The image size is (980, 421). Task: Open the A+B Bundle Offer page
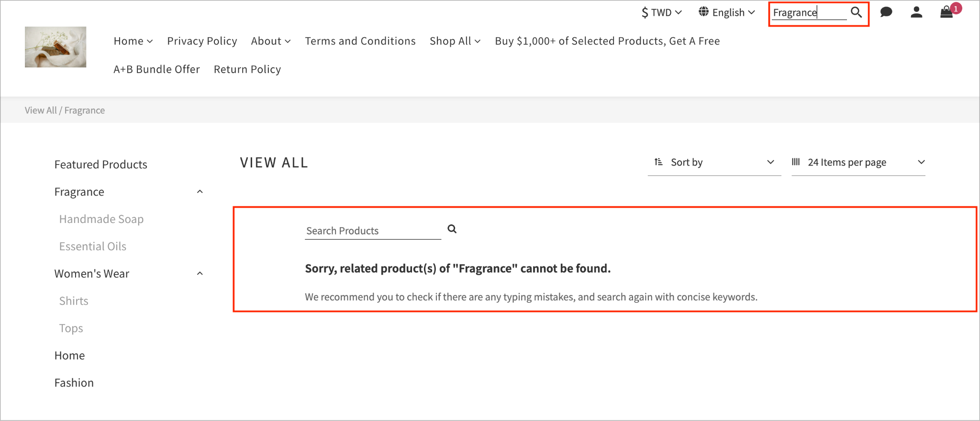156,69
